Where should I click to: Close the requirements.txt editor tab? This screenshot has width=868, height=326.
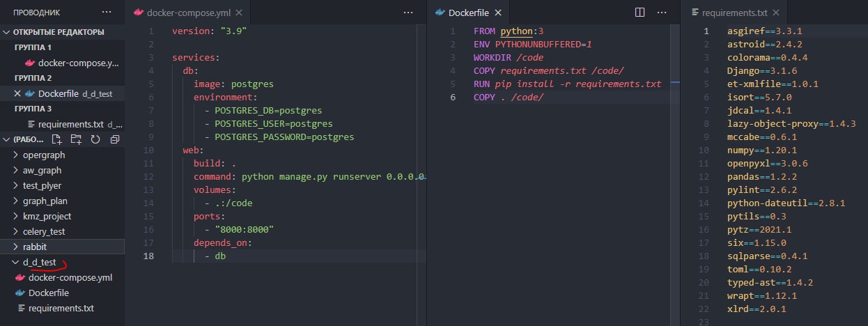pyautogui.click(x=775, y=13)
